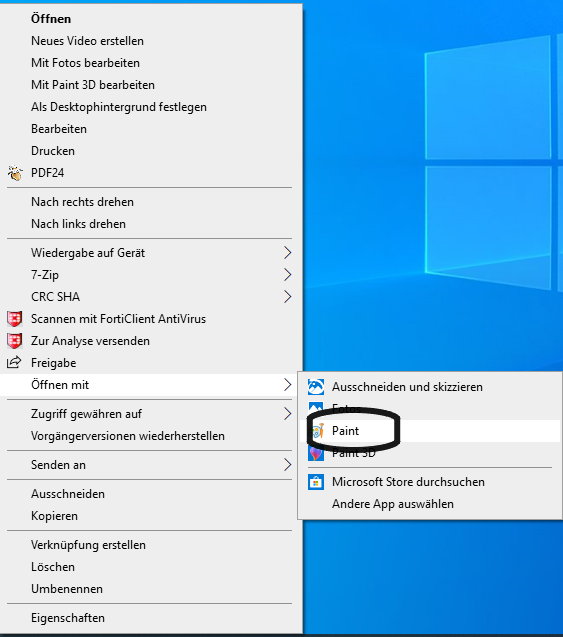Open Zugriff gewähren auf entry

(x=151, y=414)
